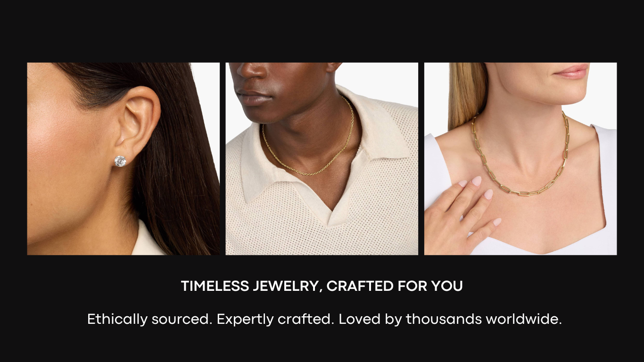Select the gold paperclip link necklace
This screenshot has height=362, width=644.
click(521, 156)
